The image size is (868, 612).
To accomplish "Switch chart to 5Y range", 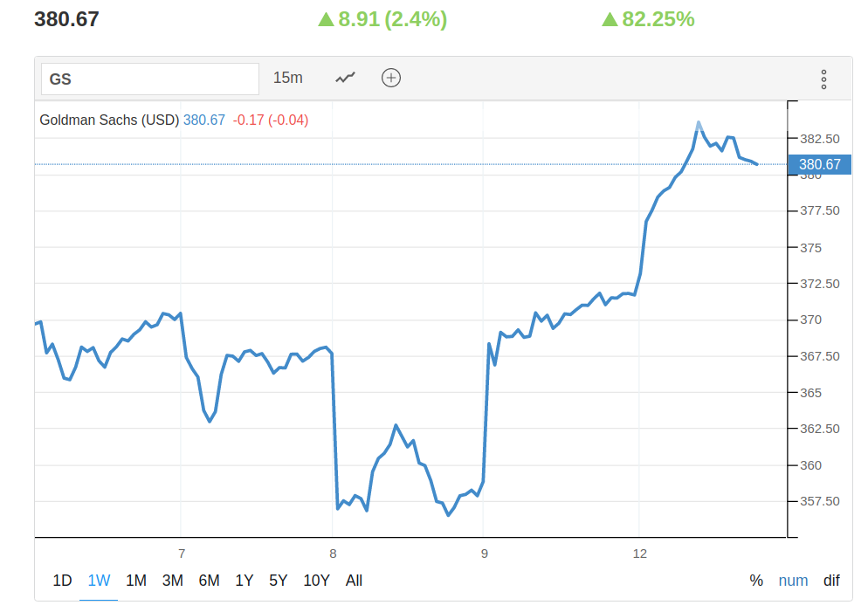I will tap(278, 581).
